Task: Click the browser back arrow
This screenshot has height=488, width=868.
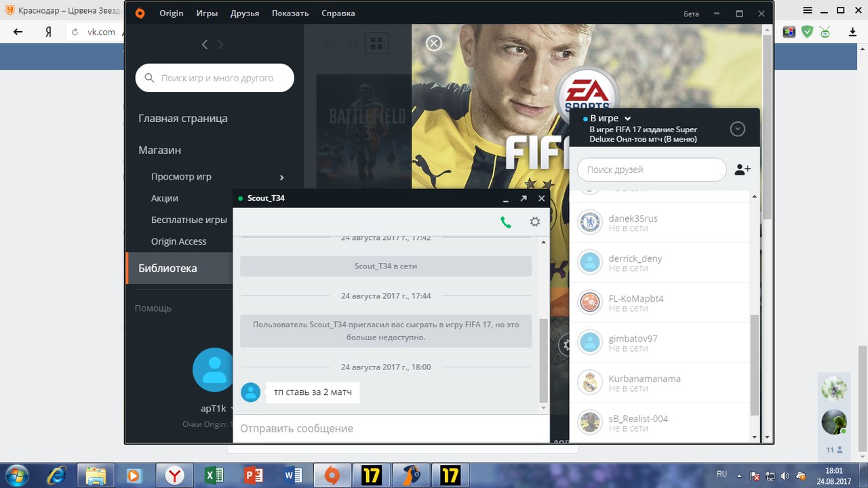Action: pyautogui.click(x=18, y=32)
